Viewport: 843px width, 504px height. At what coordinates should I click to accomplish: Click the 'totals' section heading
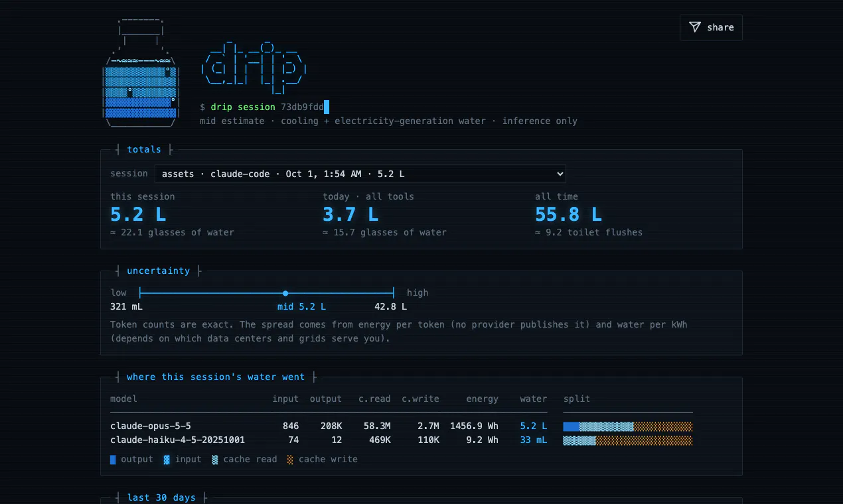coord(144,150)
